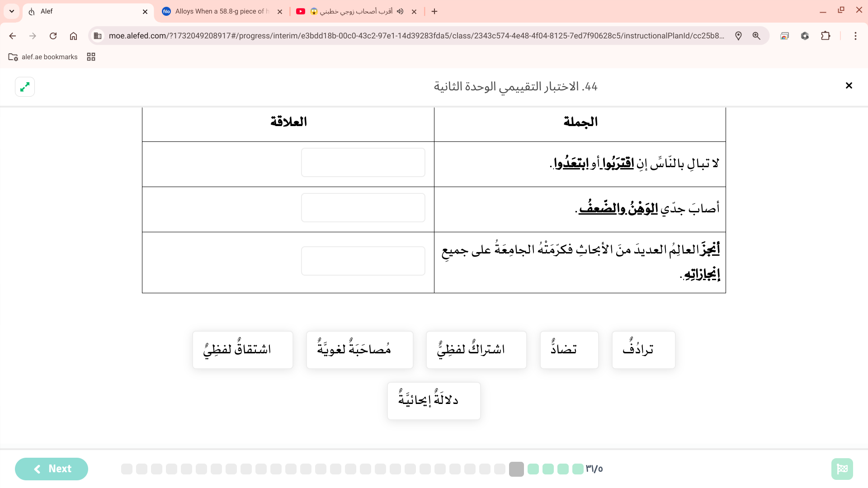Viewport: 868px width, 488px height.
Task: Click the green fullscreen expand icon
Action: tap(25, 87)
